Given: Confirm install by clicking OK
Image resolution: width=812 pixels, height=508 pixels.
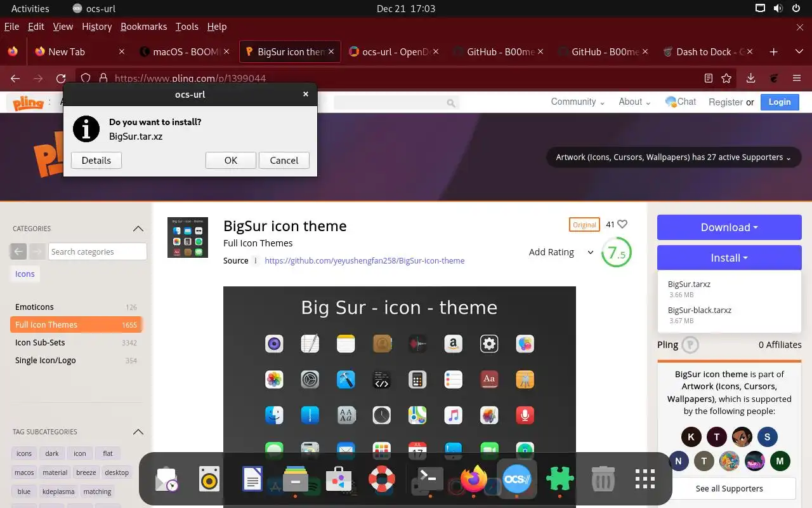Looking at the screenshot, I should [231, 161].
